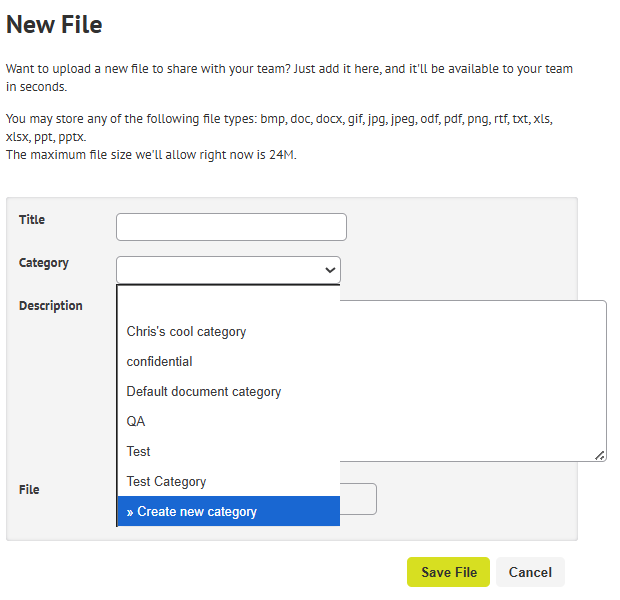620x600 pixels.
Task: Click the Category dropdown chevron arrow
Action: click(330, 270)
